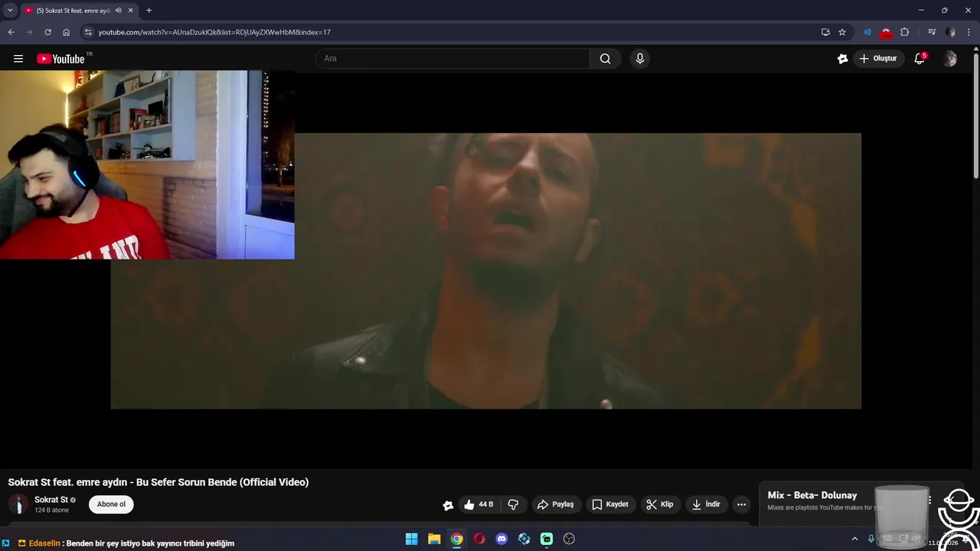
Task: Open the Sokrat St channel avatar
Action: pyautogui.click(x=18, y=504)
